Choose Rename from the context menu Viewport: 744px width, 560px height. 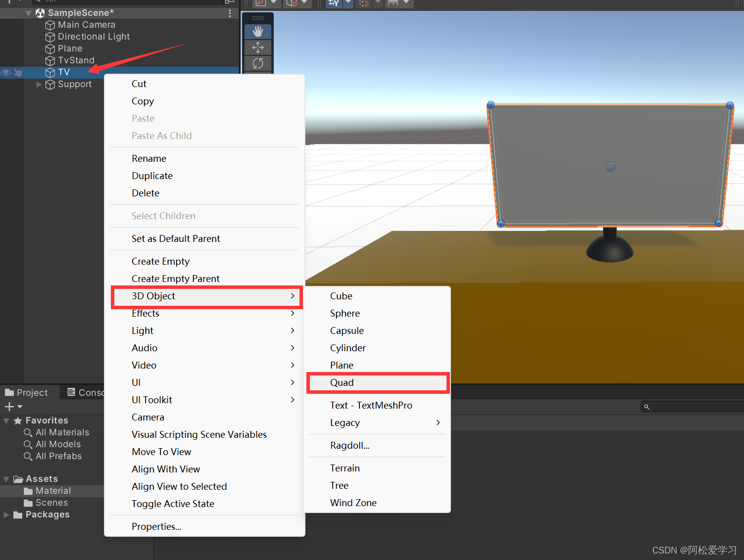(x=204, y=158)
